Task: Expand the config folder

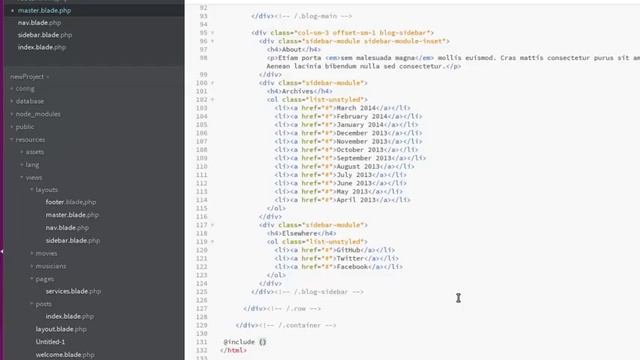Action: (x=12, y=88)
